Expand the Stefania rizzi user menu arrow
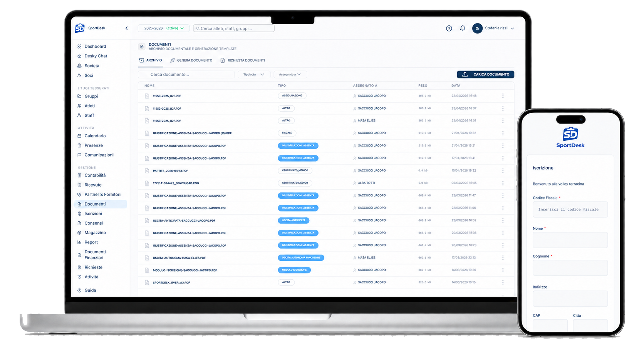Viewport: 644px width, 362px height. click(512, 28)
